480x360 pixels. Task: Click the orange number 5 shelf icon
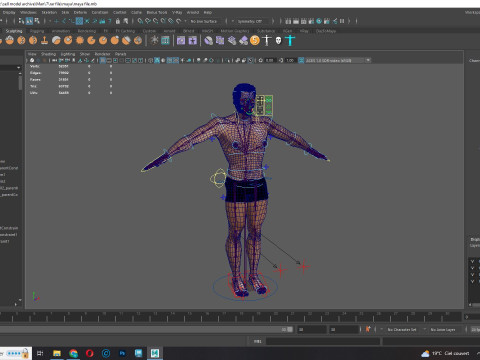pos(255,41)
